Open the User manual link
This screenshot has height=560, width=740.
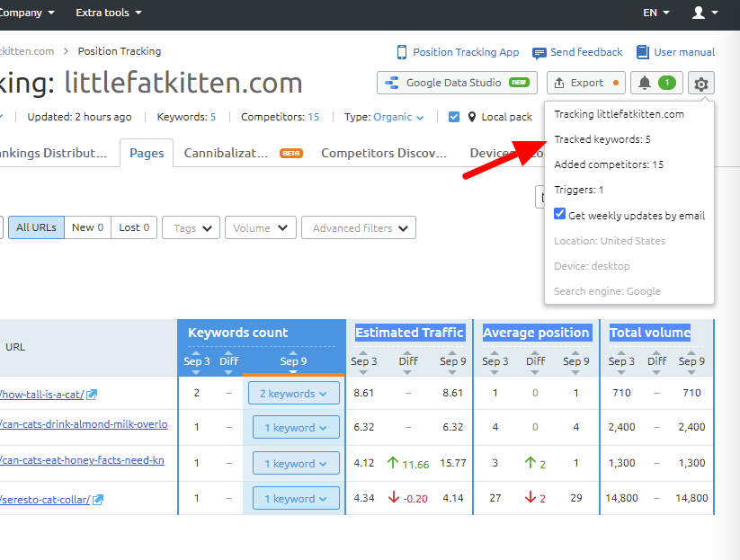tap(684, 52)
